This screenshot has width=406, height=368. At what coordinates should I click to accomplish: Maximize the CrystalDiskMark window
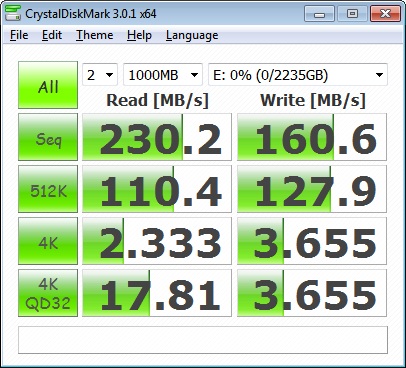pos(352,14)
